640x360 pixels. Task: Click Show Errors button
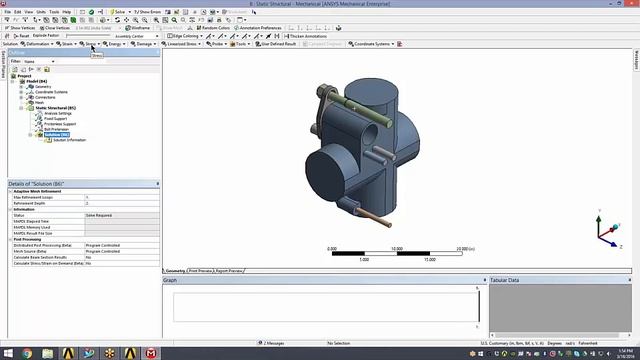[x=148, y=12]
